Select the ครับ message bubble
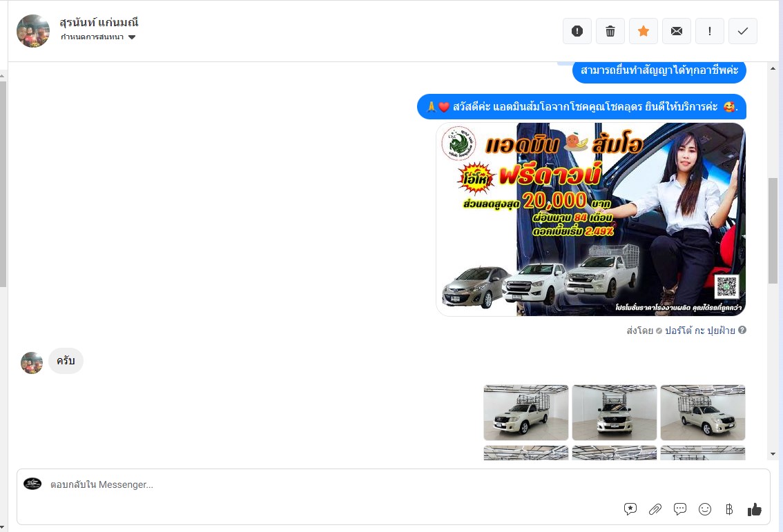The image size is (783, 532). click(66, 361)
